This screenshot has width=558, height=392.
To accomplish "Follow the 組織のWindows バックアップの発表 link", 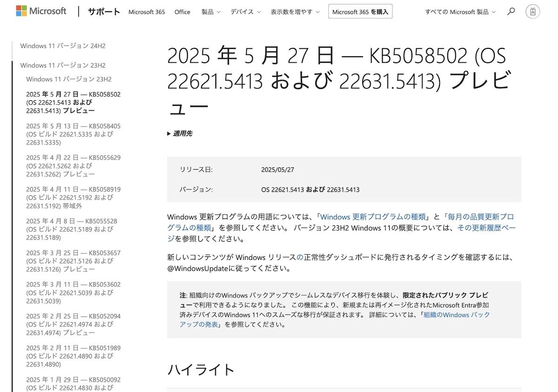I will [335, 319].
